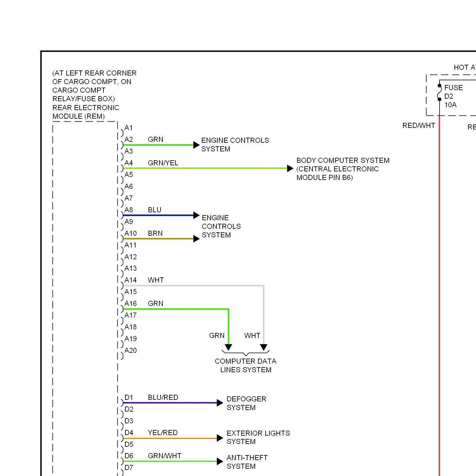The width and height of the screenshot is (476, 476).
Task: Click the down arrowhead under the WHT label
Action: click(264, 347)
